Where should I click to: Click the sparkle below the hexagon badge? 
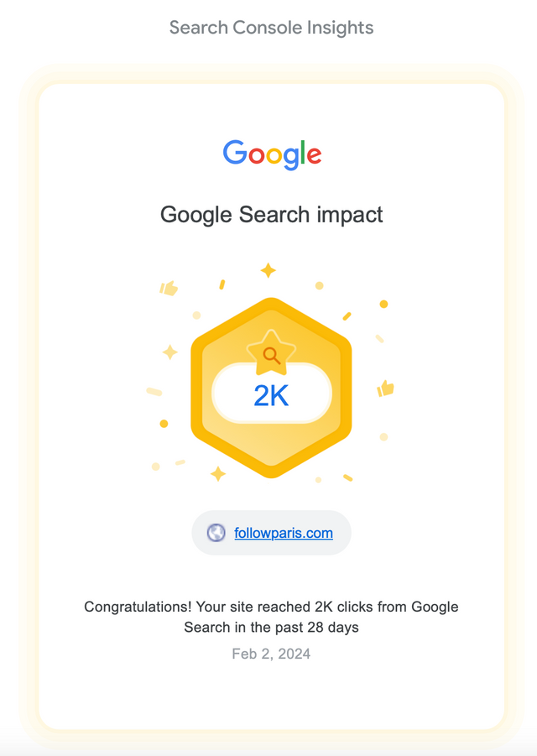(x=218, y=473)
